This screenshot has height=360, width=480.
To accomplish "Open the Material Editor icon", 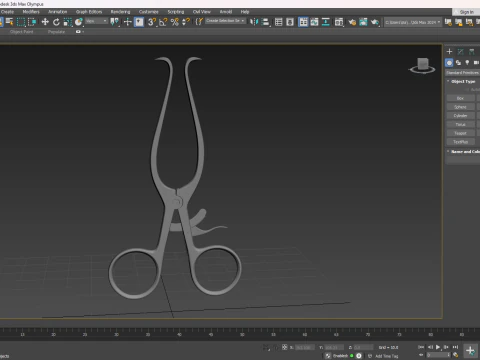I will (x=339, y=22).
